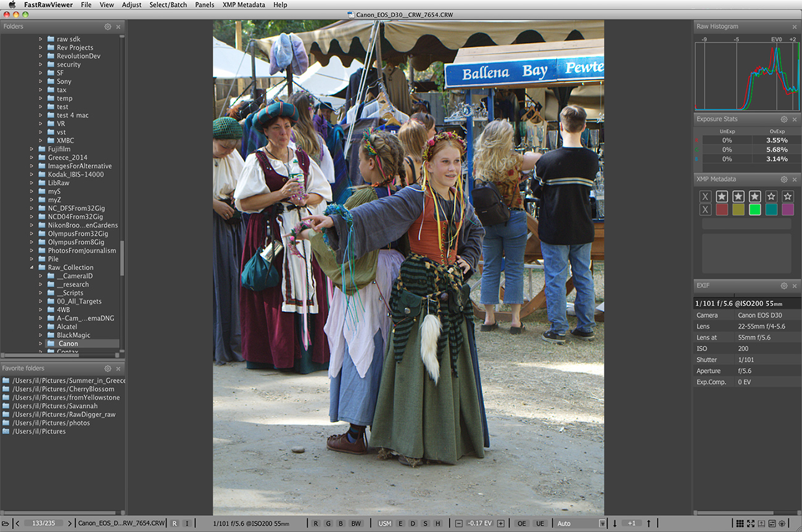
Task: Collapse the Raw_Collection folder
Action: tap(32, 268)
